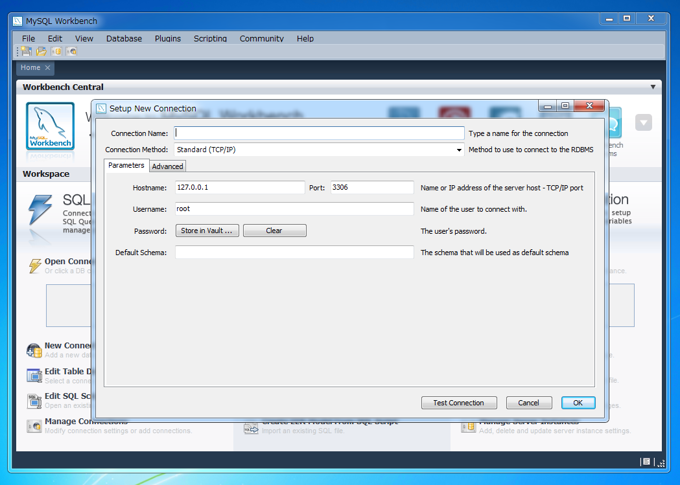680x485 pixels.
Task: Click the Username field showing root
Action: (x=294, y=209)
